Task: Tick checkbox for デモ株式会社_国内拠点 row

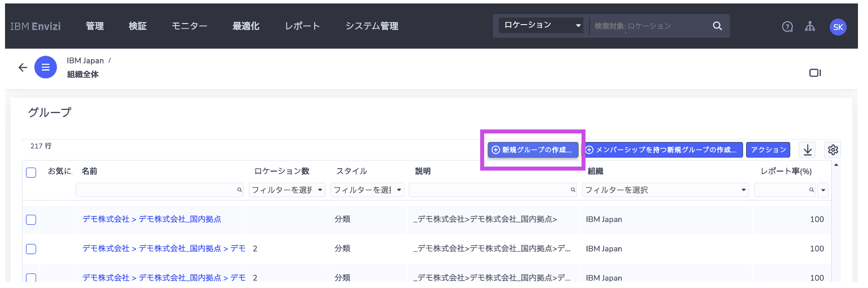Action: pyautogui.click(x=31, y=220)
